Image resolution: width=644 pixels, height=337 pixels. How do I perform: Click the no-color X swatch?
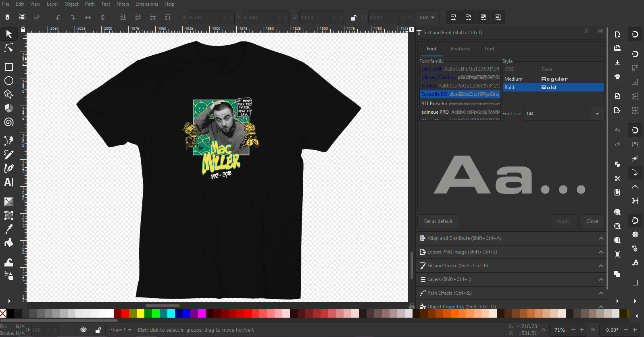coord(3,313)
